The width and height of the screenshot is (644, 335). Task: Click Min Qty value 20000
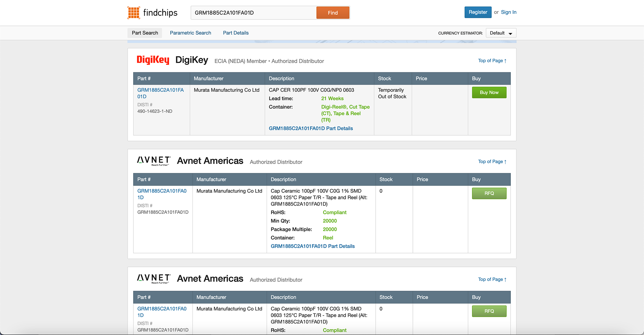(x=330, y=221)
